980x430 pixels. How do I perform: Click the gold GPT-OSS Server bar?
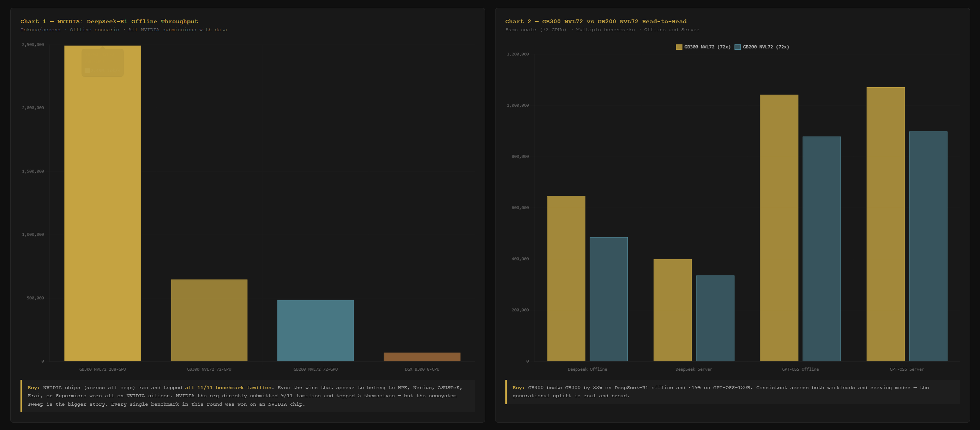click(886, 224)
